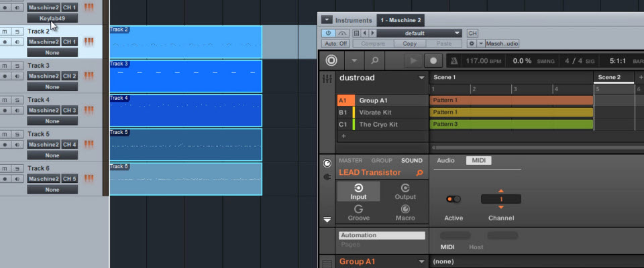This screenshot has height=268, width=644.
Task: Add a new group with plus button
Action: tap(343, 136)
